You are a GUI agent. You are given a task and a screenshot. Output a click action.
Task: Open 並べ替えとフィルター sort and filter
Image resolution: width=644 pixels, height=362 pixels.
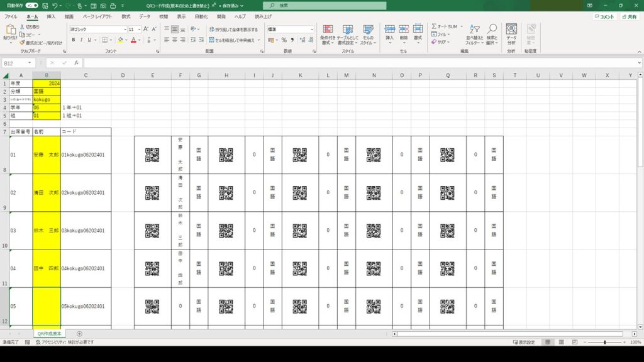coord(473,33)
